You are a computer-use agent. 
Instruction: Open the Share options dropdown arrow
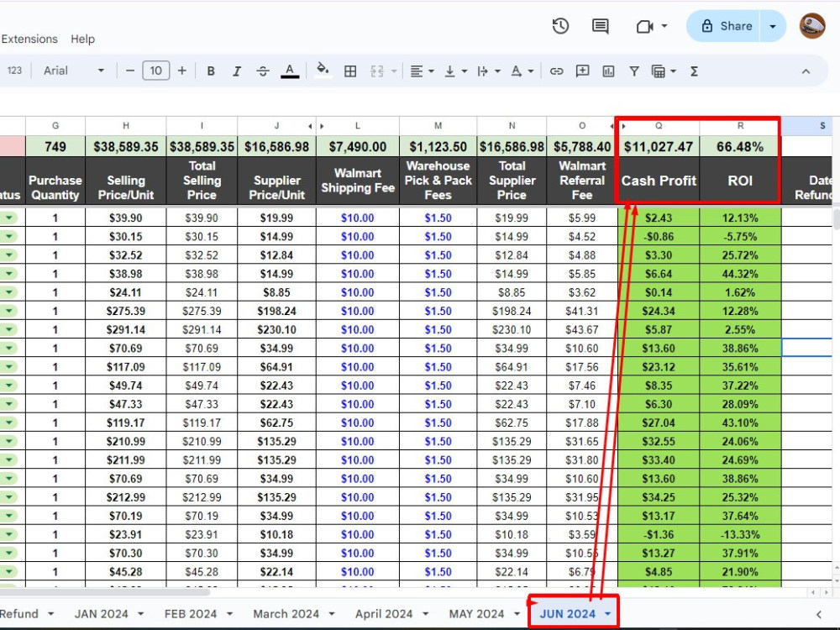pos(773,26)
